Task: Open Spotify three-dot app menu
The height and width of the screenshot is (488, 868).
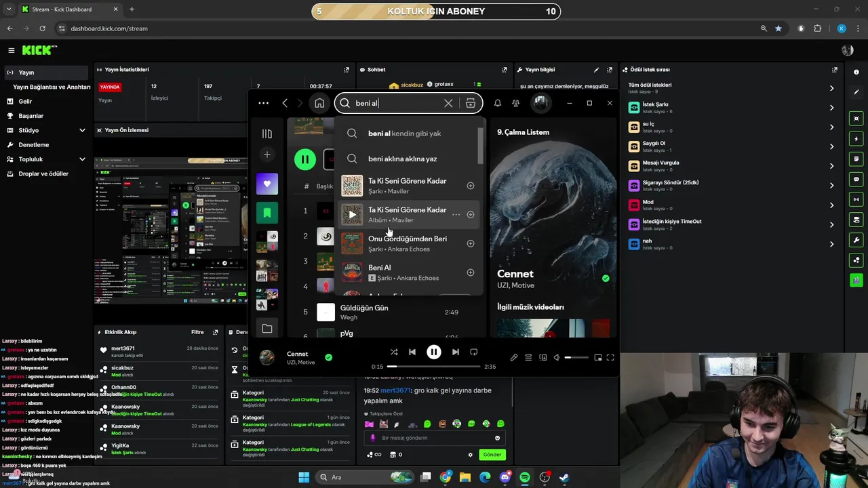Action: [x=264, y=103]
